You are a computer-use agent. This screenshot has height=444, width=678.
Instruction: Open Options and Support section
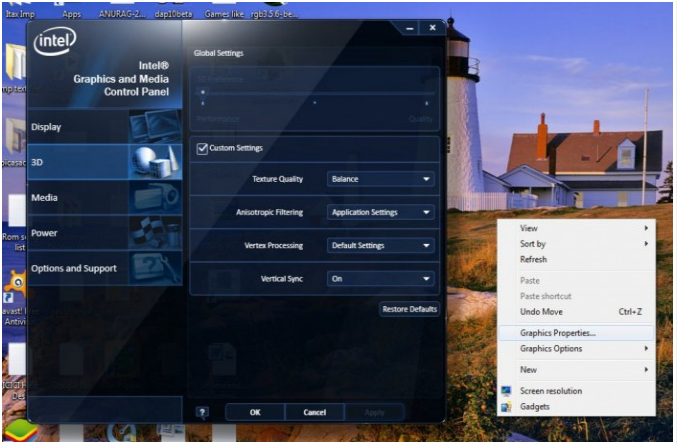[x=104, y=268]
